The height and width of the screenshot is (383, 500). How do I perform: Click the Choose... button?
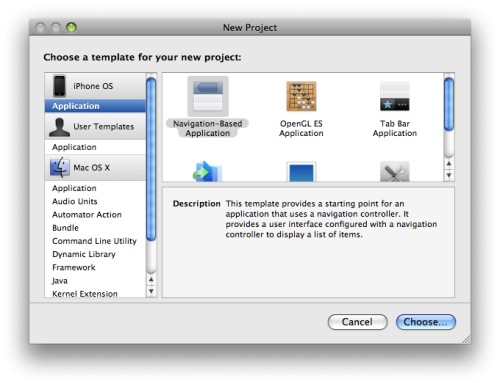click(426, 322)
